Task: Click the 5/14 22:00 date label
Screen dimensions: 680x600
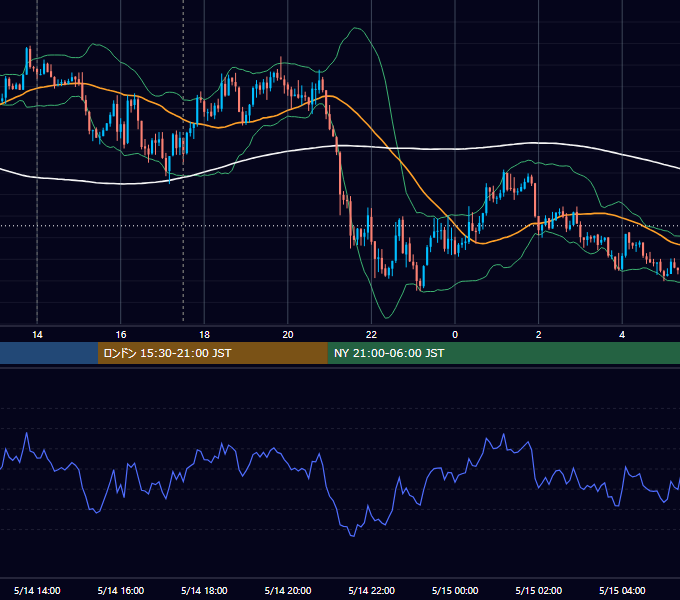Action: 372,590
